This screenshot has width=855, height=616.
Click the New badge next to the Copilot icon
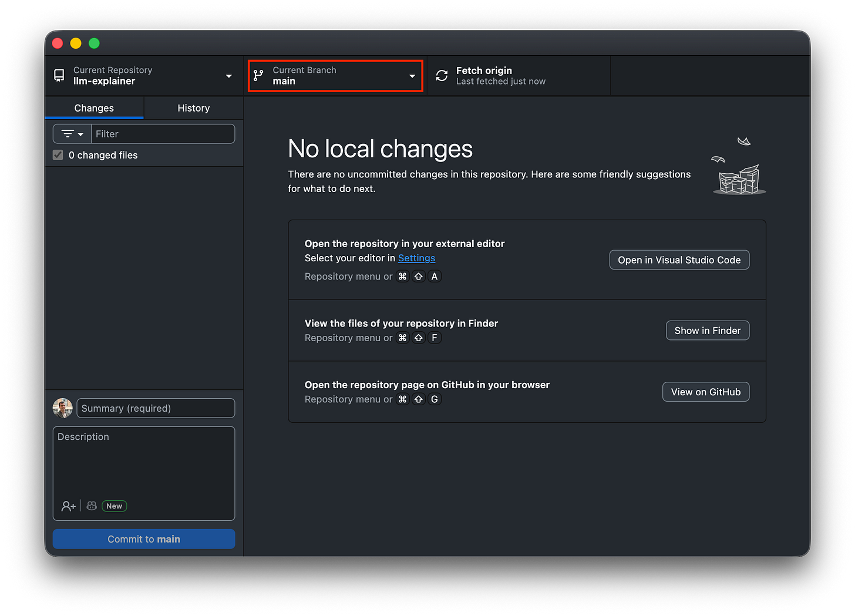coord(114,506)
